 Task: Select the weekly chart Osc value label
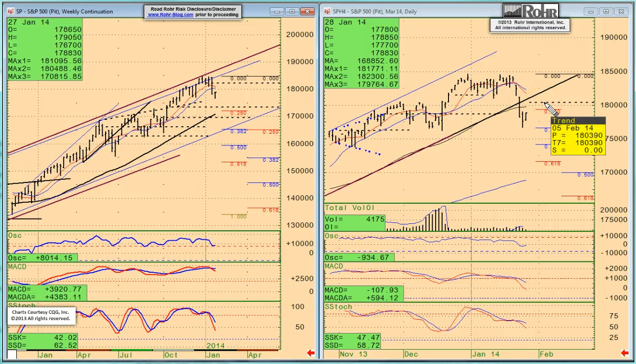40,258
